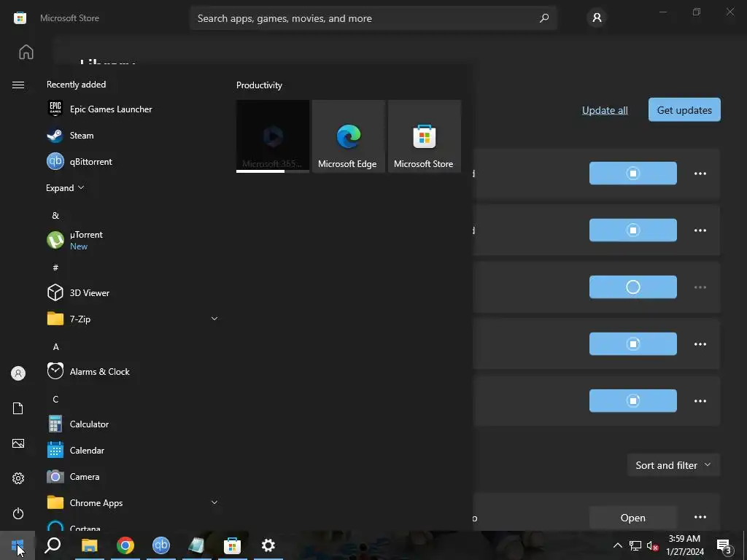This screenshot has height=560, width=747.
Task: Click the Power icon in Start sidebar
Action: coord(18,513)
